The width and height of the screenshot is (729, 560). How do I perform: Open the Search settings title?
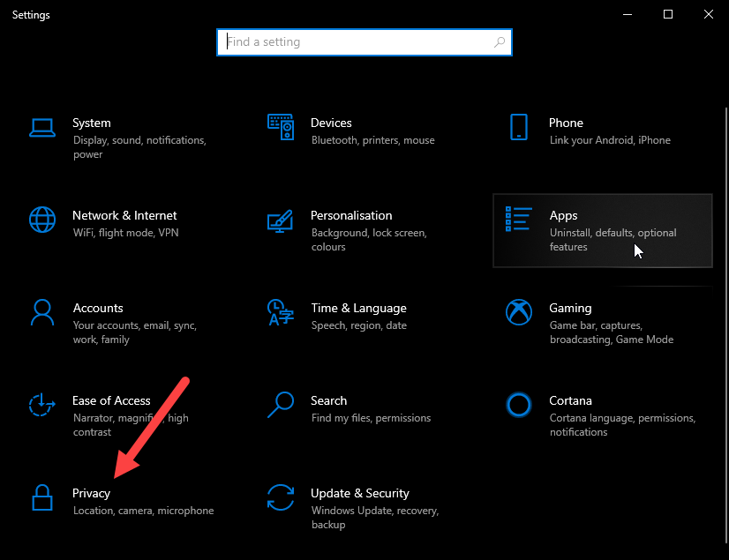[328, 400]
